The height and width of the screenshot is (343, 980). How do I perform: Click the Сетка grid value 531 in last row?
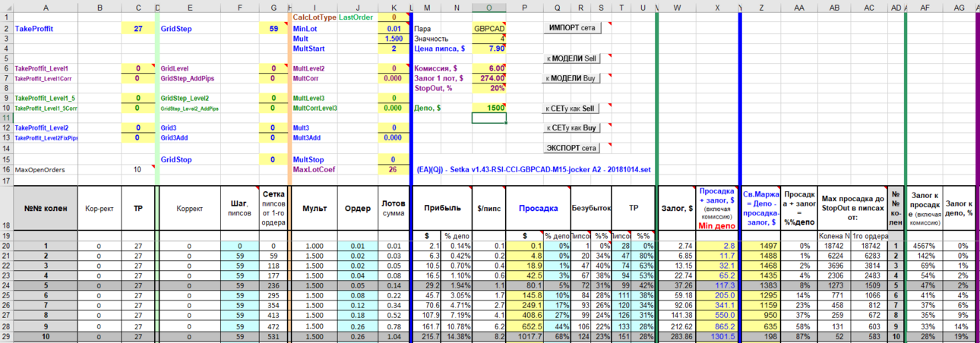[x=273, y=335]
